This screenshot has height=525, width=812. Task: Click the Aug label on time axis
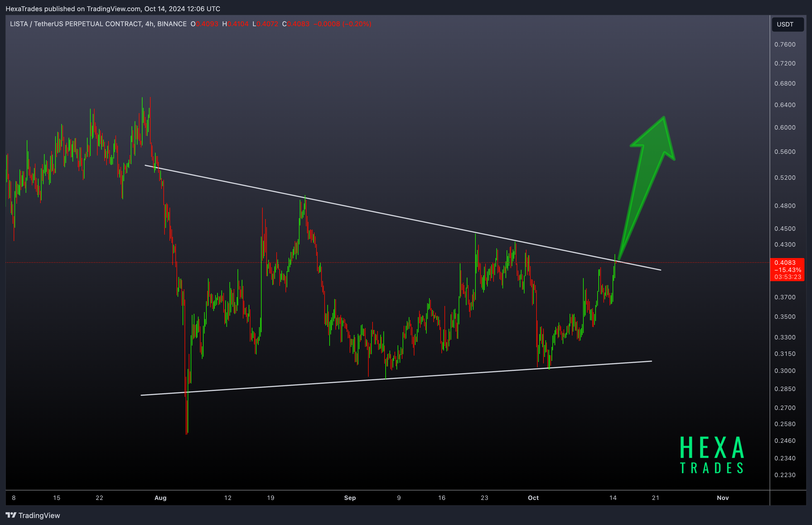(x=160, y=498)
